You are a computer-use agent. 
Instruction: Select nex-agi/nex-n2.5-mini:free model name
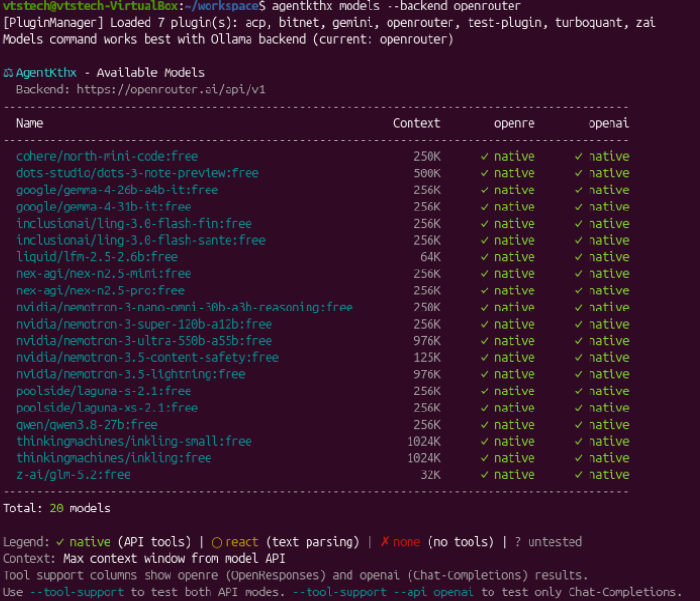[x=104, y=273]
